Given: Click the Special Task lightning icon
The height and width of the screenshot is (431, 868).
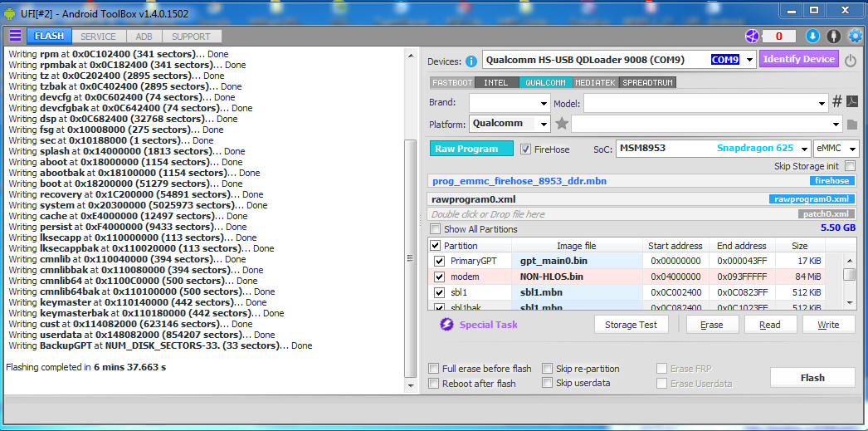Looking at the screenshot, I should tap(446, 325).
